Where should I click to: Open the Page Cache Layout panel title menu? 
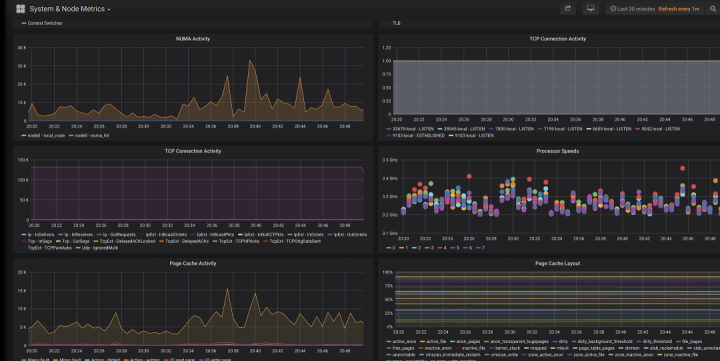click(557, 263)
